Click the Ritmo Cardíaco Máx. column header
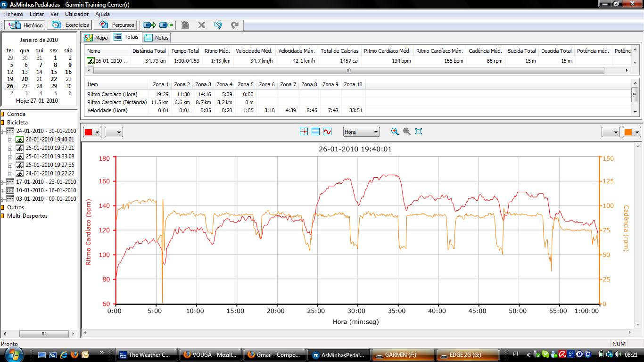Screen dimensions: 644x362 439,51
